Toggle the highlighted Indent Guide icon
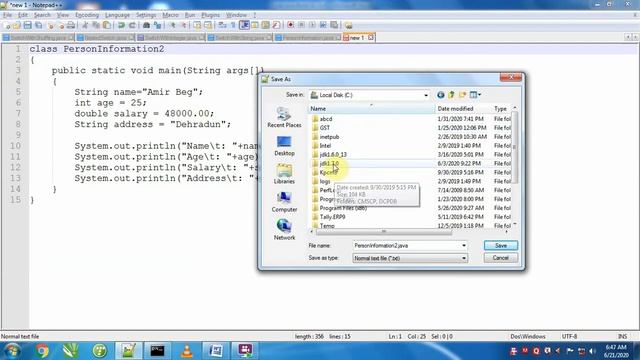 point(244,25)
